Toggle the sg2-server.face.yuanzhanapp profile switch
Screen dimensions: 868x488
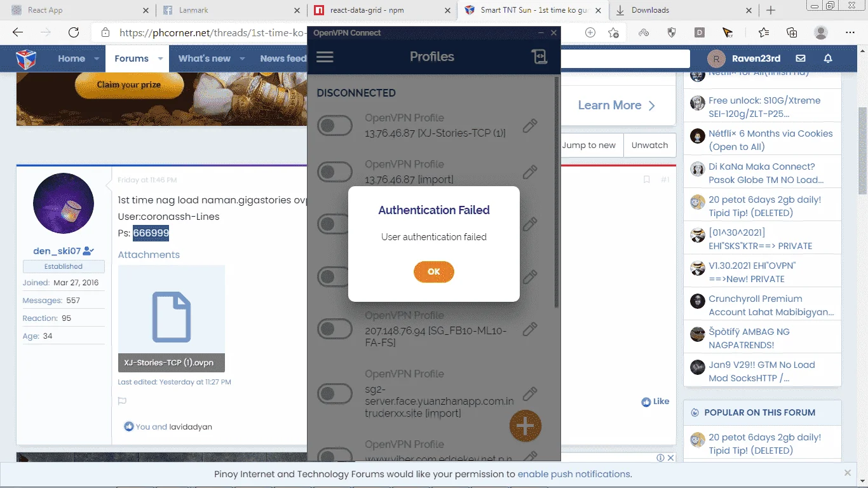click(x=335, y=394)
